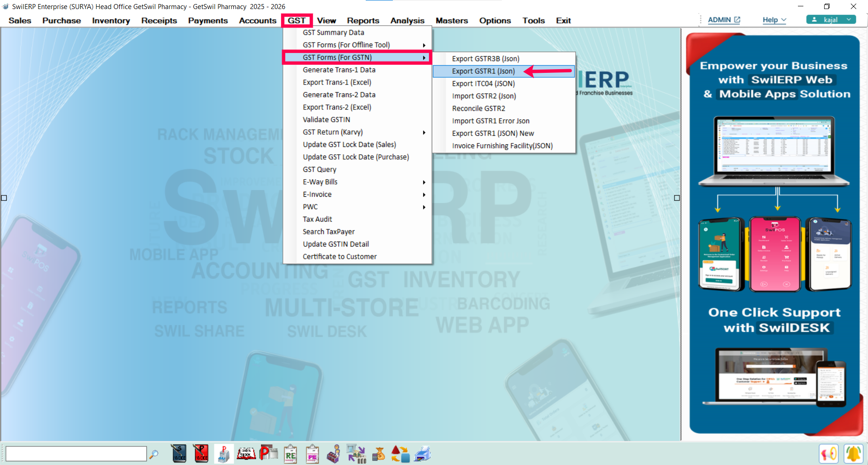Select Update GSTIN Detail
Screen dimensions: 868x465
point(358,244)
